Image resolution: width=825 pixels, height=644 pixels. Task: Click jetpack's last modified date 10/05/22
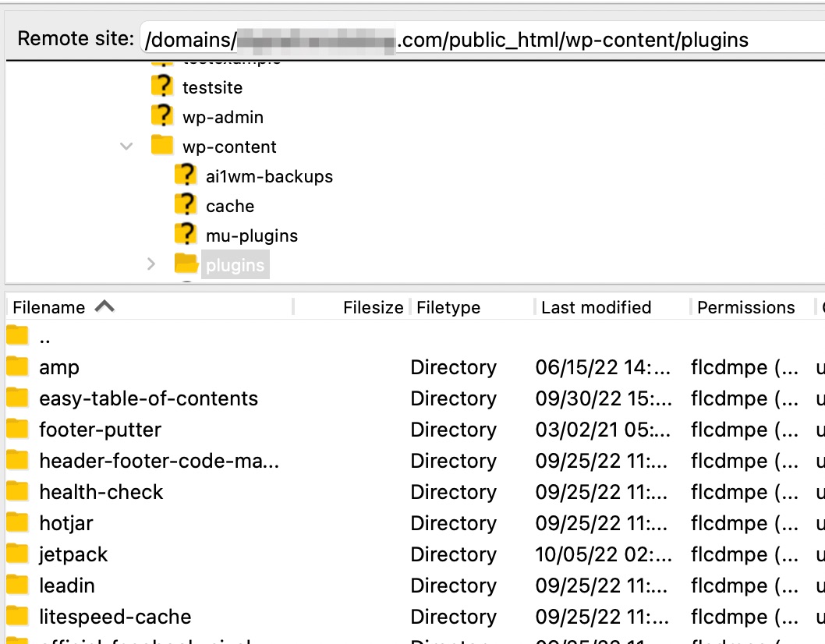[604, 554]
